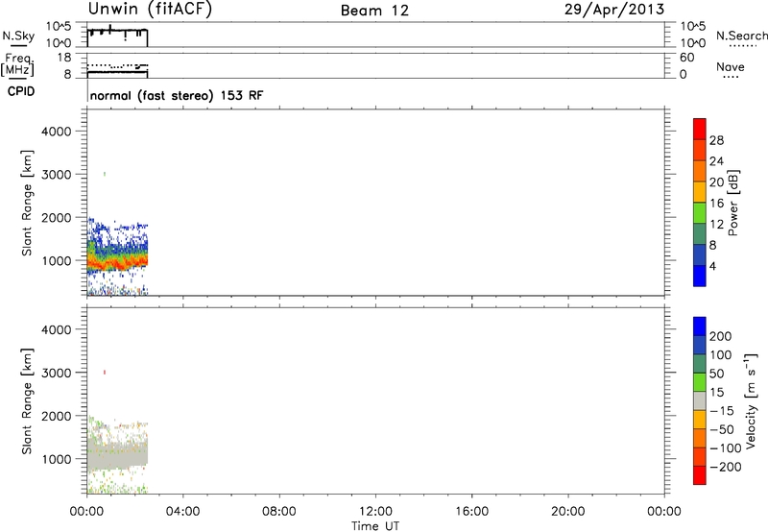
Task: Select the velocity swatch between 100 and 200
Action: tap(700, 345)
